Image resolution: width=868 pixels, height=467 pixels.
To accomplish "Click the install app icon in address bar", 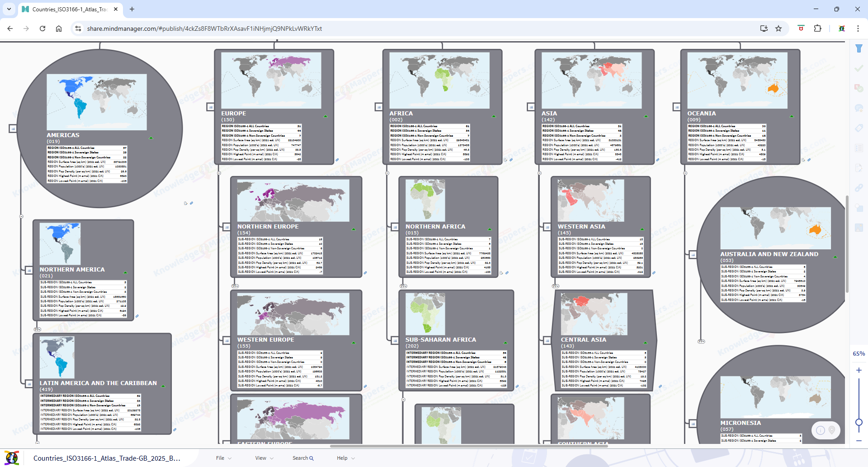I will coord(764,29).
